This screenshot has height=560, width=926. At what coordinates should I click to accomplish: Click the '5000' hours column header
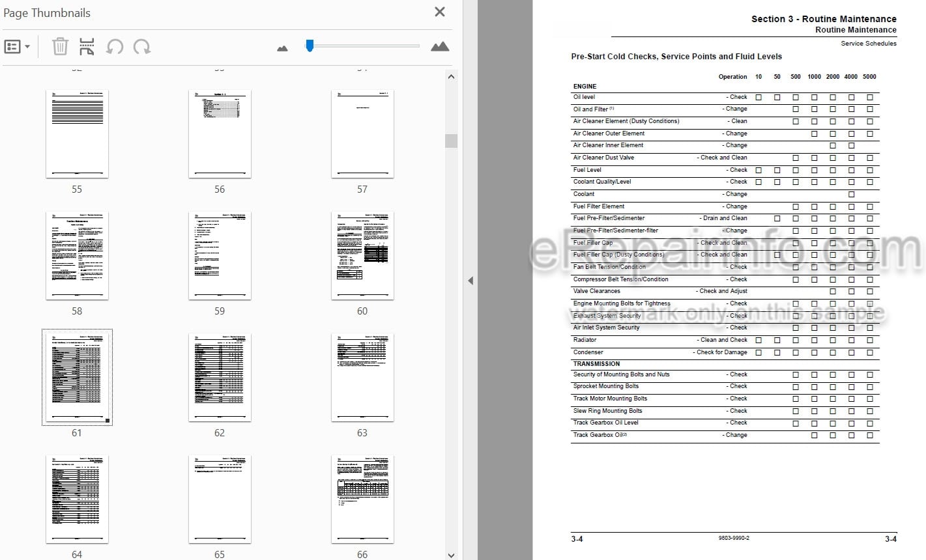pos(869,77)
